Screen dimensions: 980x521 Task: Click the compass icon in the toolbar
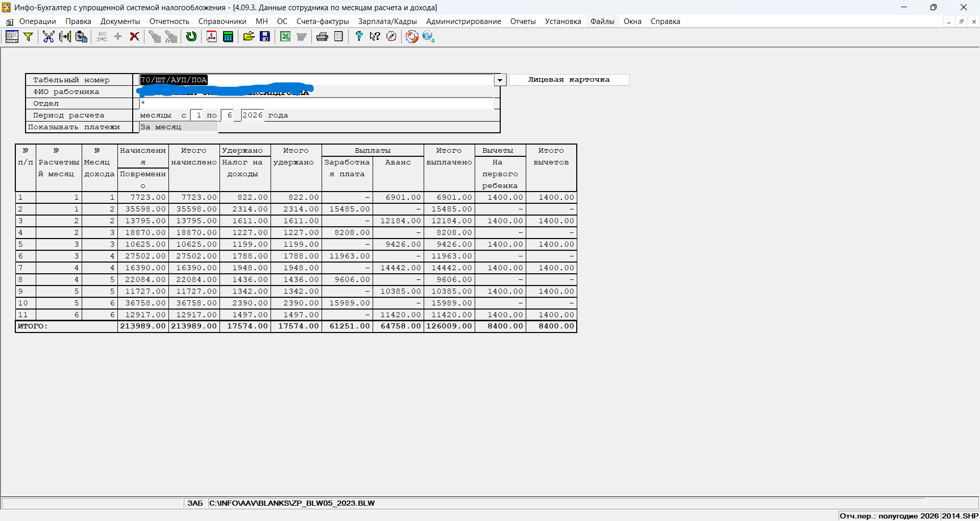click(x=391, y=36)
